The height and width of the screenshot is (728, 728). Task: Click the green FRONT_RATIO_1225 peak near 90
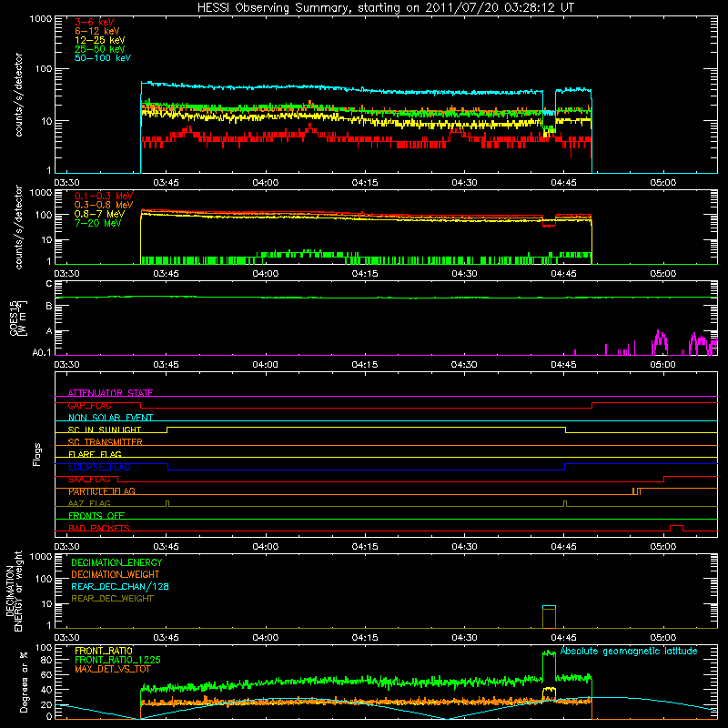pos(549,653)
